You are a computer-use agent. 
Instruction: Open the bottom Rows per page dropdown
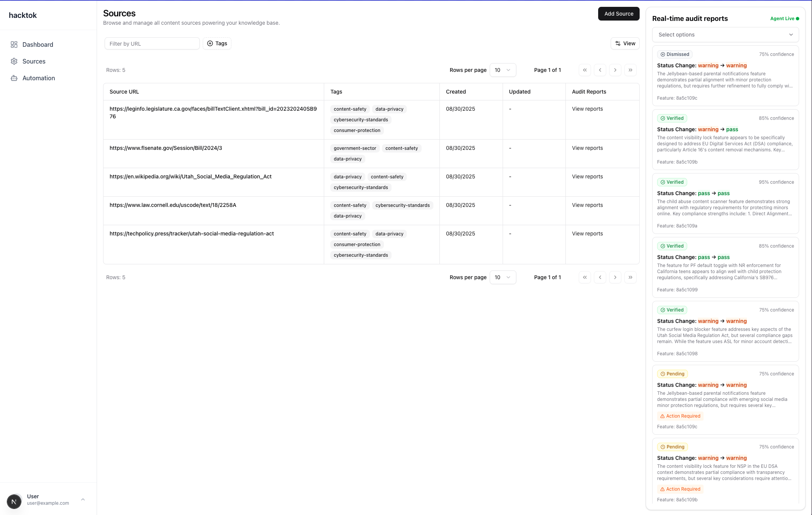coord(503,277)
